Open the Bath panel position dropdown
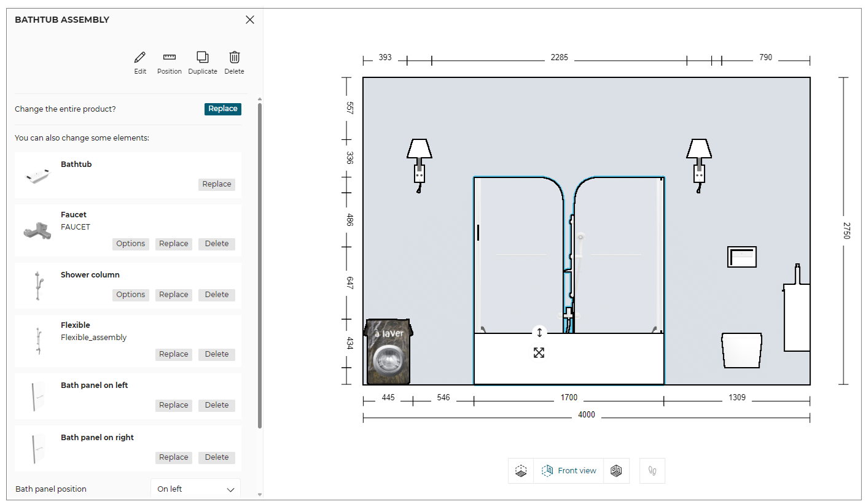This screenshot has height=504, width=866. tap(195, 489)
